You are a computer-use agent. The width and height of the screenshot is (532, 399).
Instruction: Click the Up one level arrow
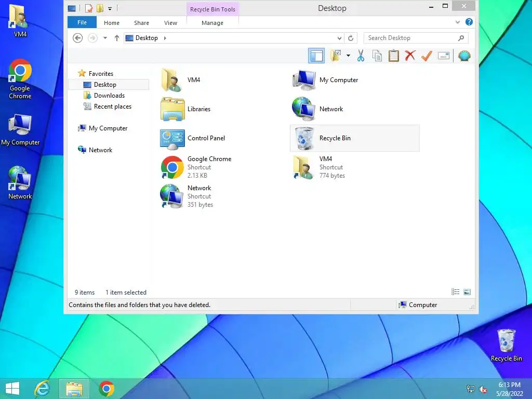coord(117,38)
